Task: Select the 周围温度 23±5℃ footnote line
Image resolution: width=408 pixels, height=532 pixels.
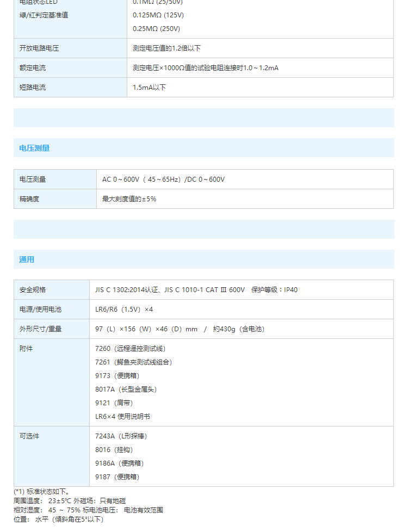Action: tap(70, 501)
